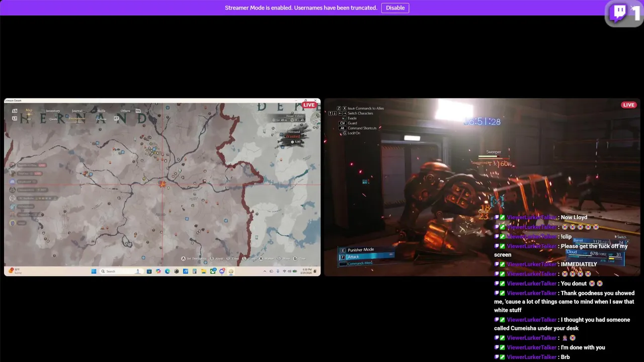Open Microsoft Edge from streamed taskbar
The width and height of the screenshot is (644, 362).
(167, 271)
